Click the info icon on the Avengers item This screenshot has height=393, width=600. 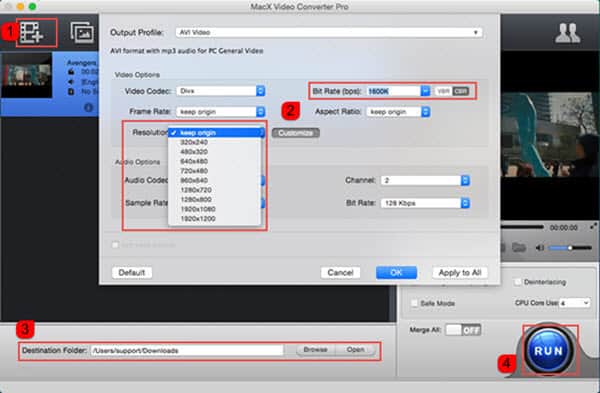pyautogui.click(x=88, y=108)
